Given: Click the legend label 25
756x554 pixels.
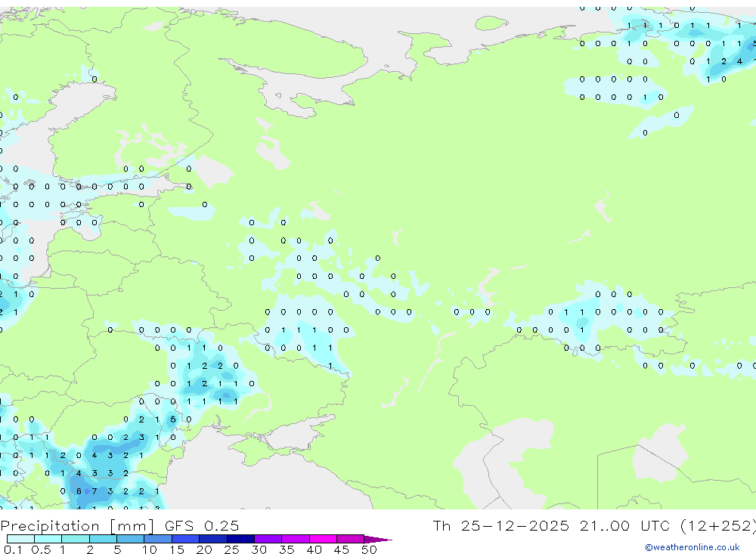Looking at the screenshot, I should click(231, 549).
